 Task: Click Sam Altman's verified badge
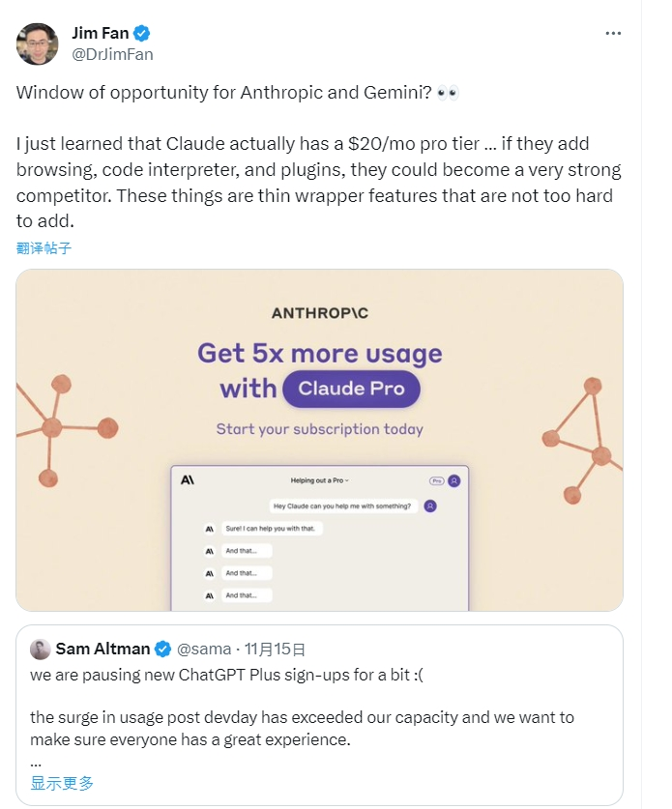164,649
